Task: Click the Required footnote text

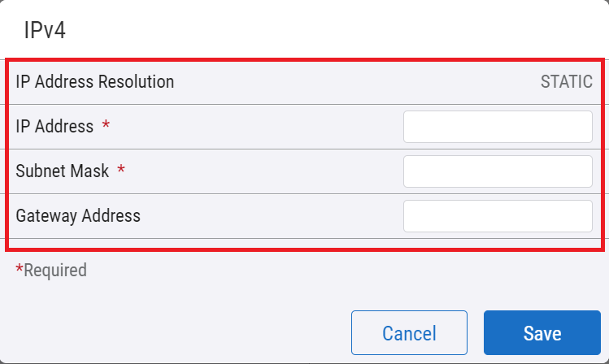Action: click(x=54, y=270)
